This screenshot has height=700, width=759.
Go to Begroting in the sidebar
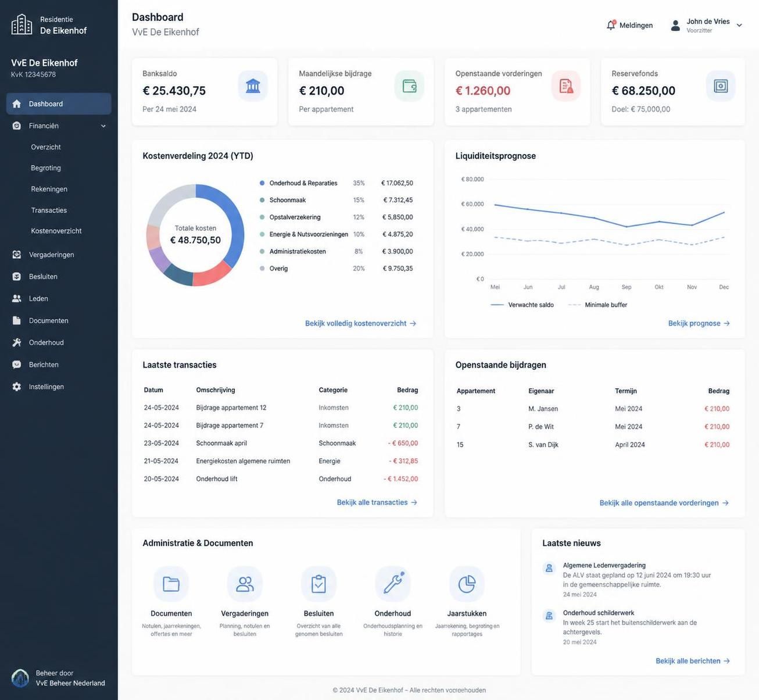(x=46, y=168)
